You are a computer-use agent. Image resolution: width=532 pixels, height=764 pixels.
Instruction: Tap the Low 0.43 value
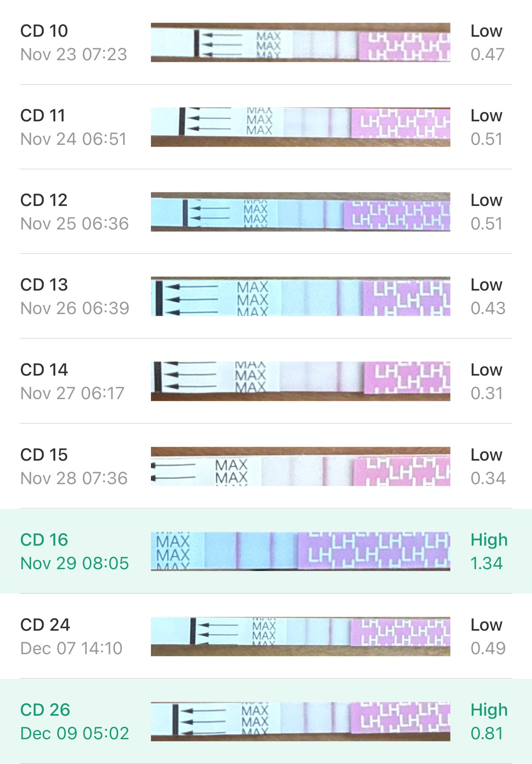[x=488, y=296]
